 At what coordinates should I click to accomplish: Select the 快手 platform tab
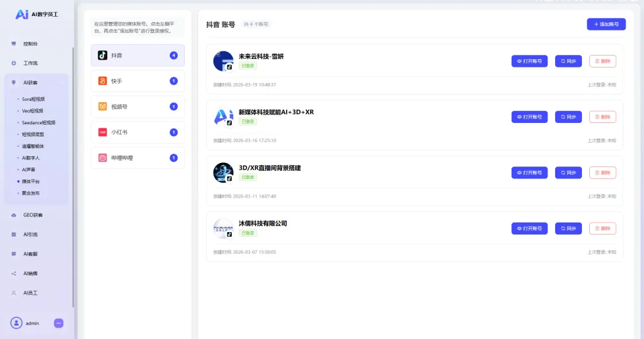138,81
